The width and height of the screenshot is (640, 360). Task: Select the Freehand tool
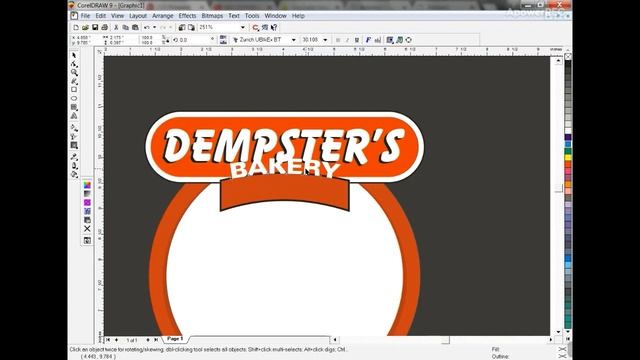(x=74, y=81)
